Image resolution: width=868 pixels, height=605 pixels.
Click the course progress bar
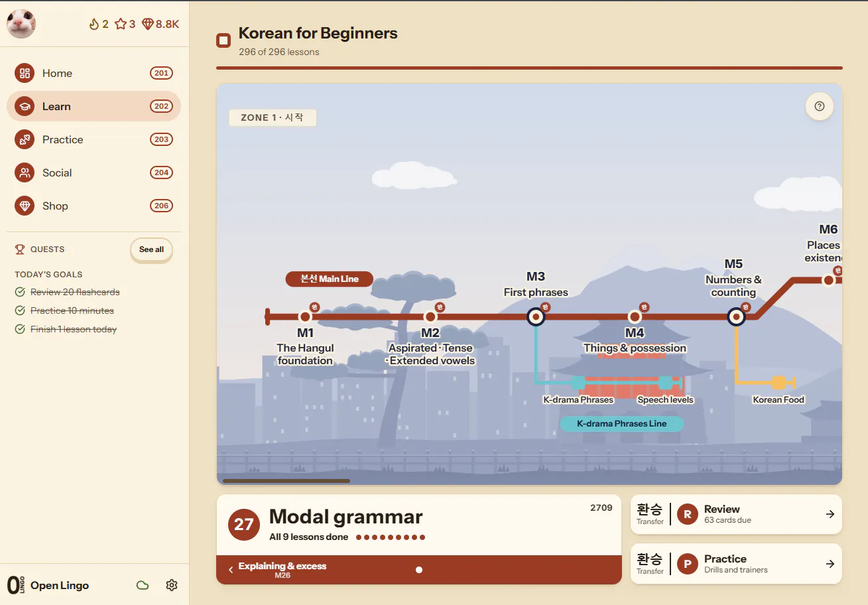[x=529, y=68]
